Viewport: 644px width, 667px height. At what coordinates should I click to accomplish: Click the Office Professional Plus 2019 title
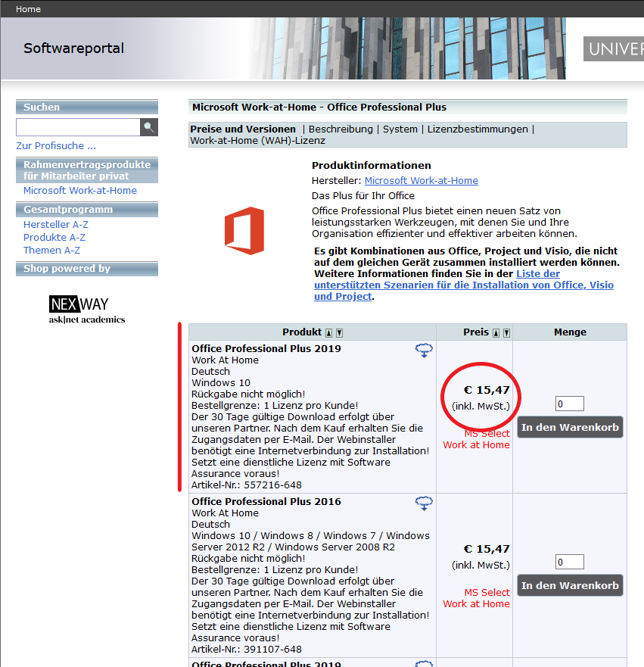point(266,349)
